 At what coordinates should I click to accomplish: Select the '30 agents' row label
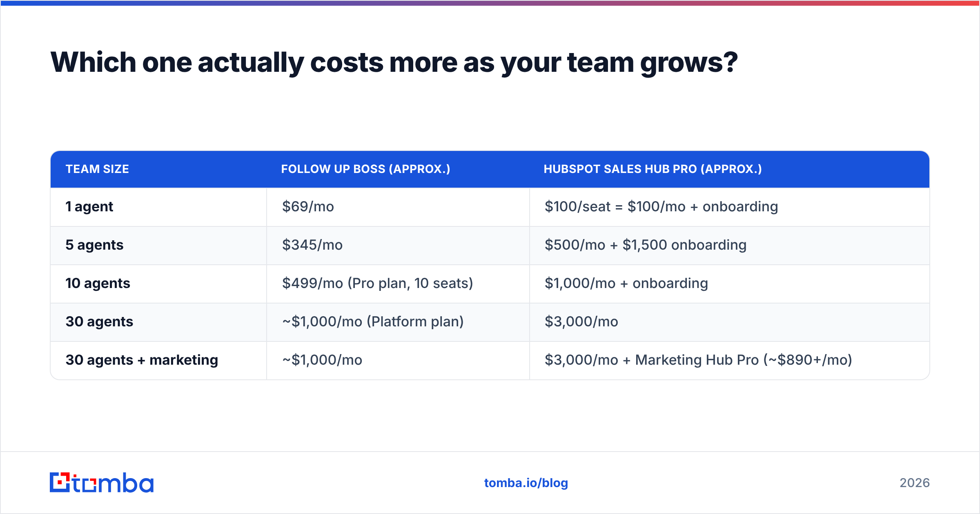[99, 322]
